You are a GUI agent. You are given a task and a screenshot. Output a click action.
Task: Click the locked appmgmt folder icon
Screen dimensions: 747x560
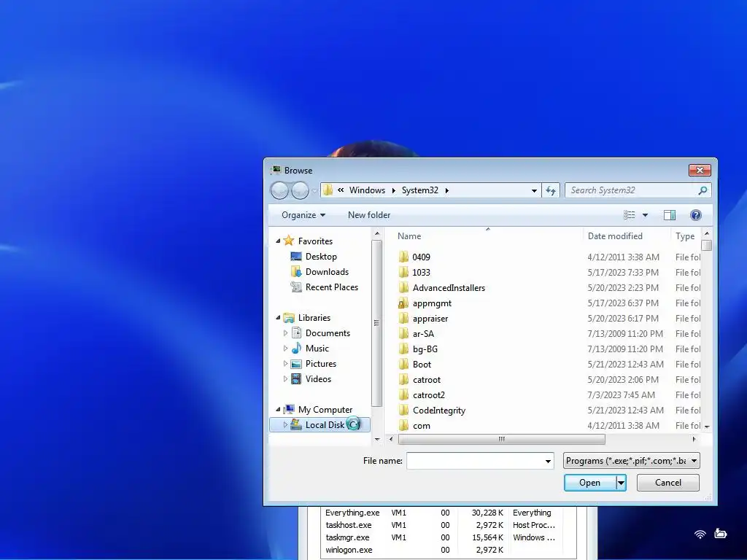coord(403,303)
